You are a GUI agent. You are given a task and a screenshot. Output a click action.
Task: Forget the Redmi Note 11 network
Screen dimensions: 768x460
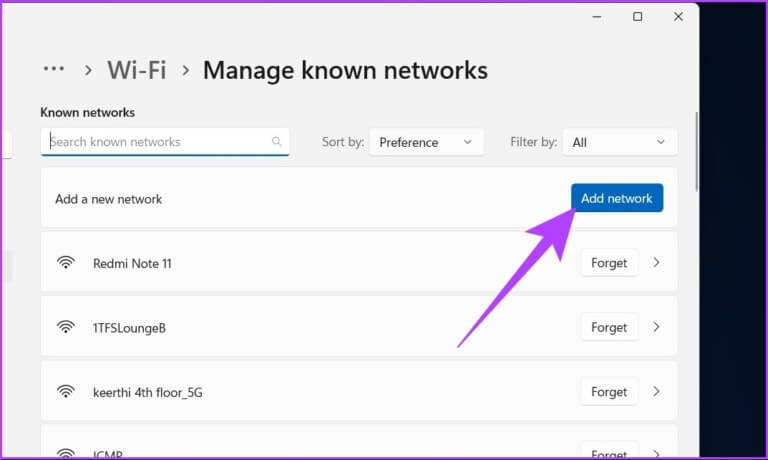point(609,263)
